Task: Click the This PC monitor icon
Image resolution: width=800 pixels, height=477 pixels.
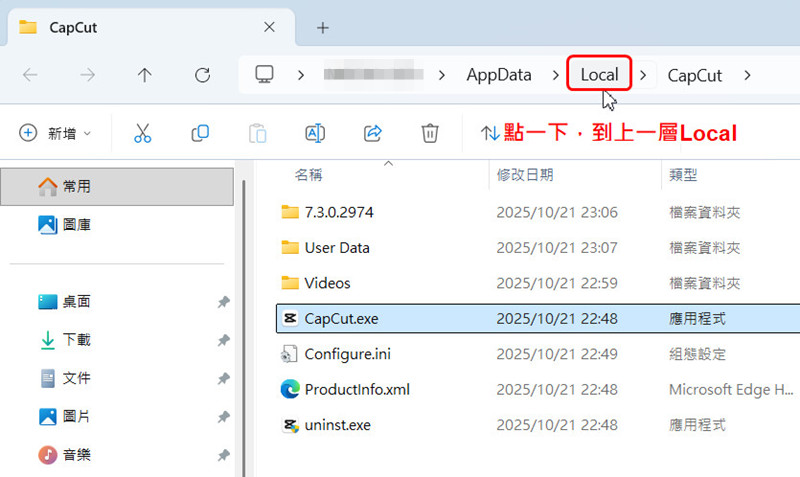Action: pos(264,75)
